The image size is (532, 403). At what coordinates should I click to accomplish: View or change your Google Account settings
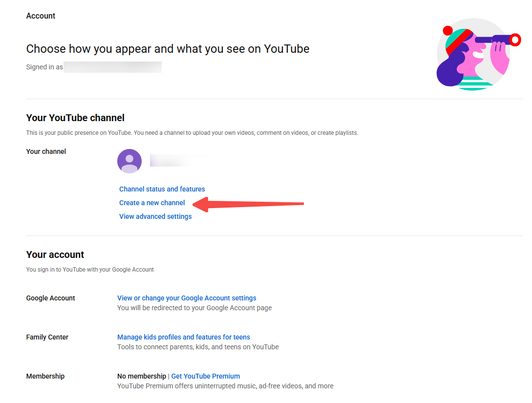[186, 298]
